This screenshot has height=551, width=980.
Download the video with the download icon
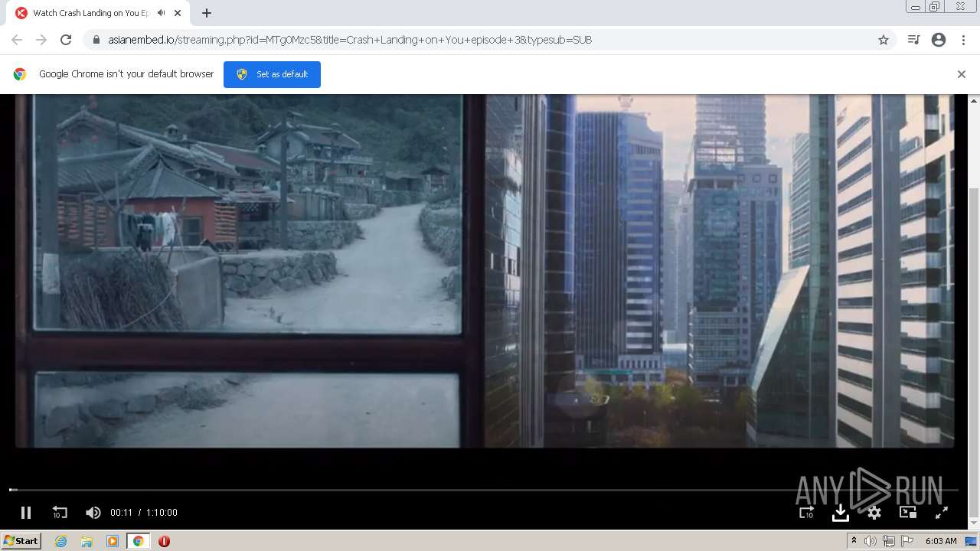point(840,513)
